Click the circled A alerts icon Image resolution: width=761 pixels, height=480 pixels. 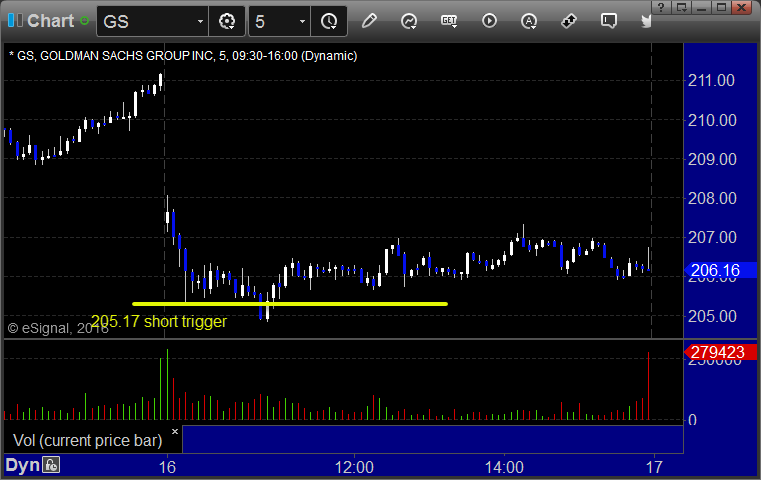click(x=529, y=21)
